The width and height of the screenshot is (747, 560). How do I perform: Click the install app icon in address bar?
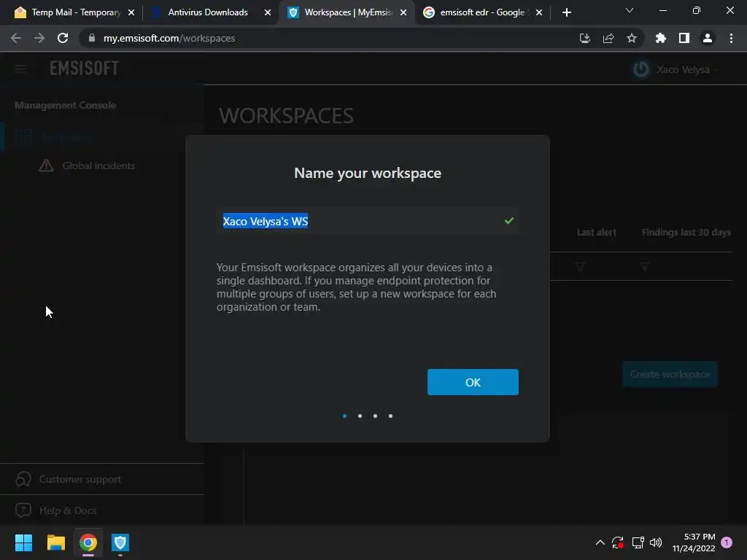click(x=584, y=38)
